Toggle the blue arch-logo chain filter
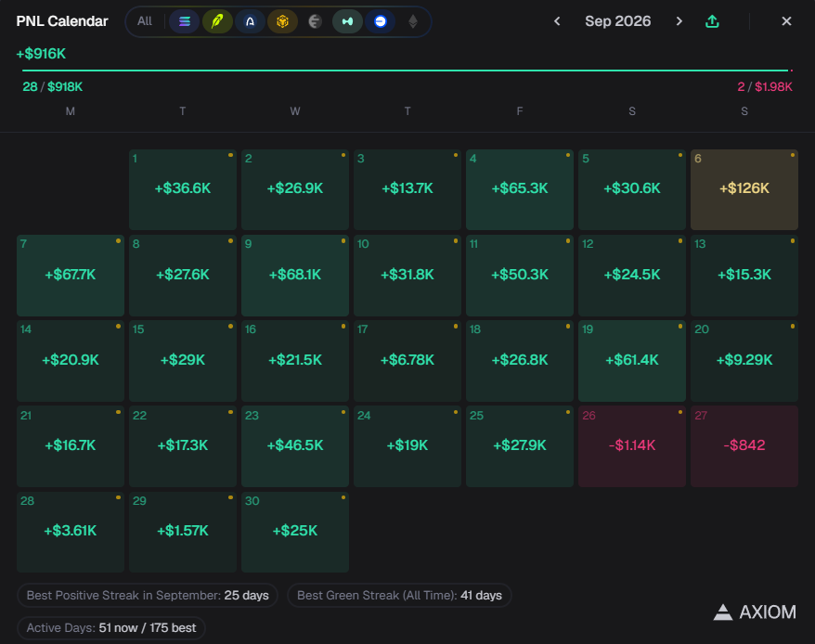 pyautogui.click(x=250, y=21)
